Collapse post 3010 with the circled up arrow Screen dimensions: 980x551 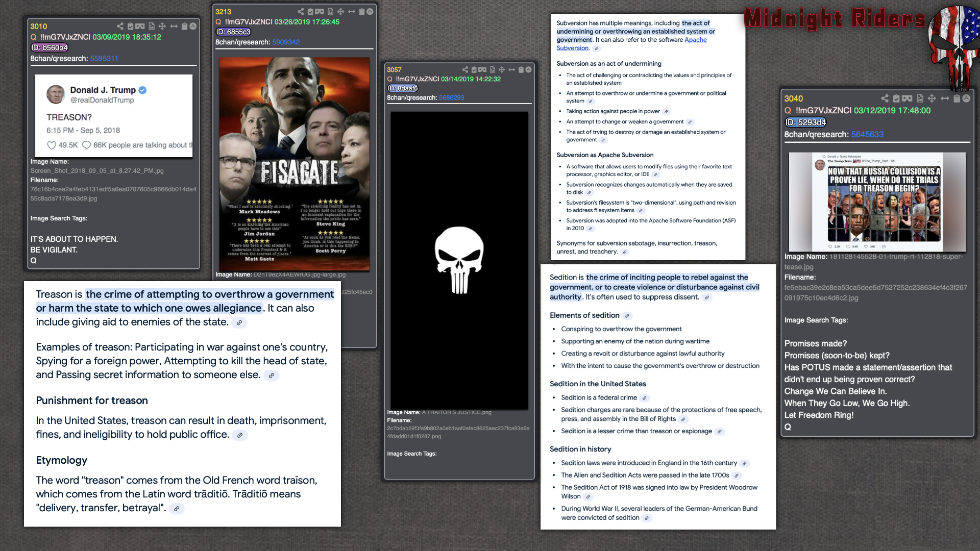point(193,26)
